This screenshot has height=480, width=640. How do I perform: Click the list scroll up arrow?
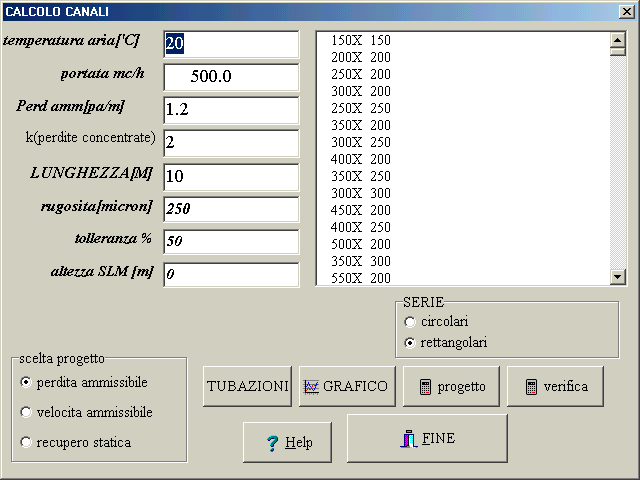coord(618,40)
